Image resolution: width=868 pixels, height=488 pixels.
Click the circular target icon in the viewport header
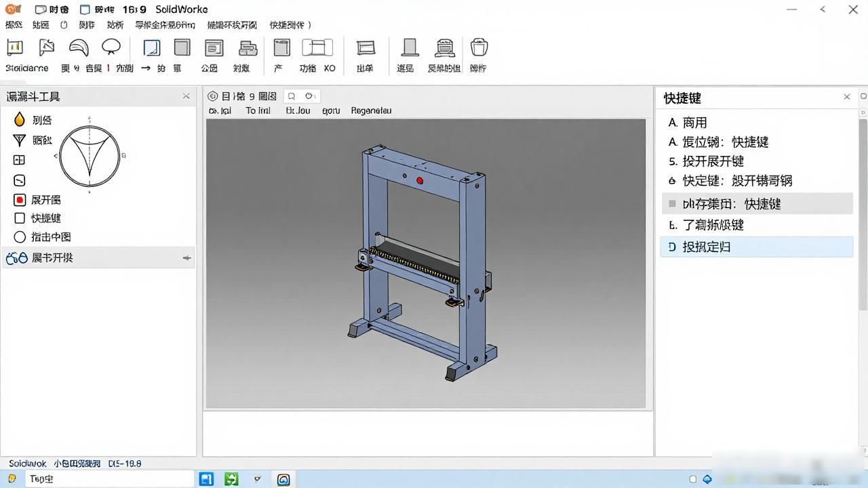pyautogui.click(x=213, y=96)
